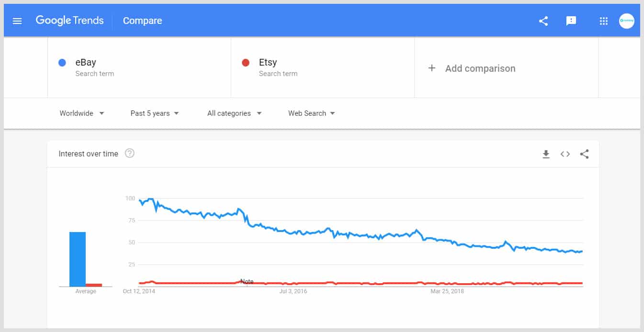The height and width of the screenshot is (332, 644).
Task: Select the blue eBay color dot
Action: coord(61,62)
